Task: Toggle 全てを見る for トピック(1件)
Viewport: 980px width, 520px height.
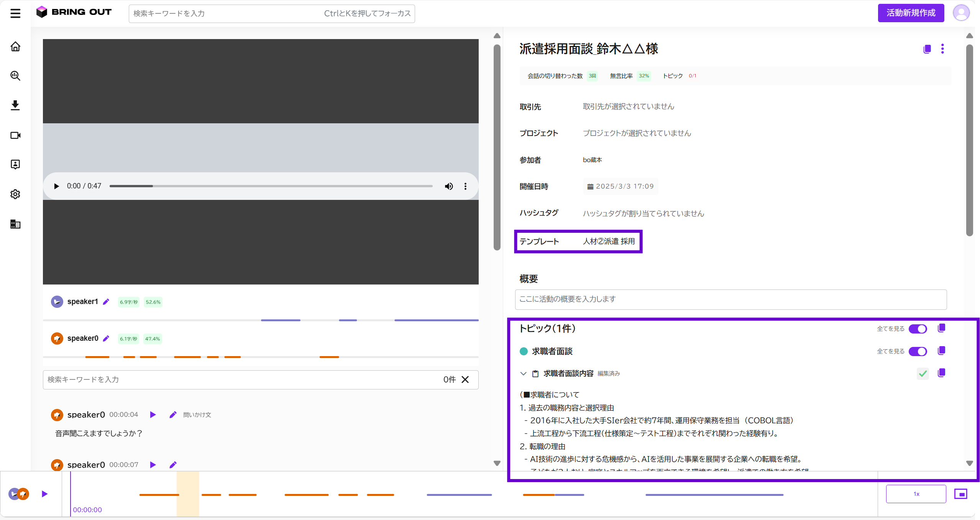Action: tap(918, 329)
